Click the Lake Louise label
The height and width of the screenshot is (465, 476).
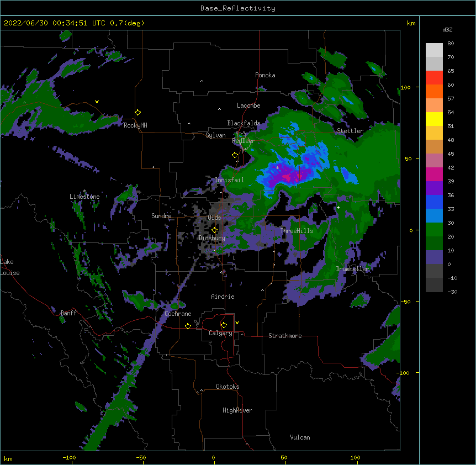(x=10, y=267)
